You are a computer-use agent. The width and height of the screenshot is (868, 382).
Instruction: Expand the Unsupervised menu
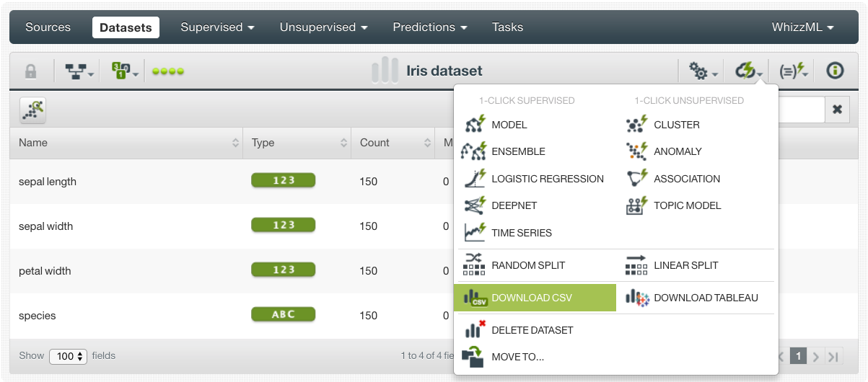[x=323, y=27]
